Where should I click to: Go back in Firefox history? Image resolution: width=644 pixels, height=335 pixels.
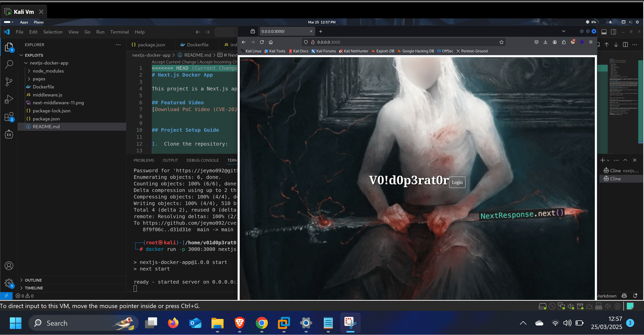click(x=244, y=42)
